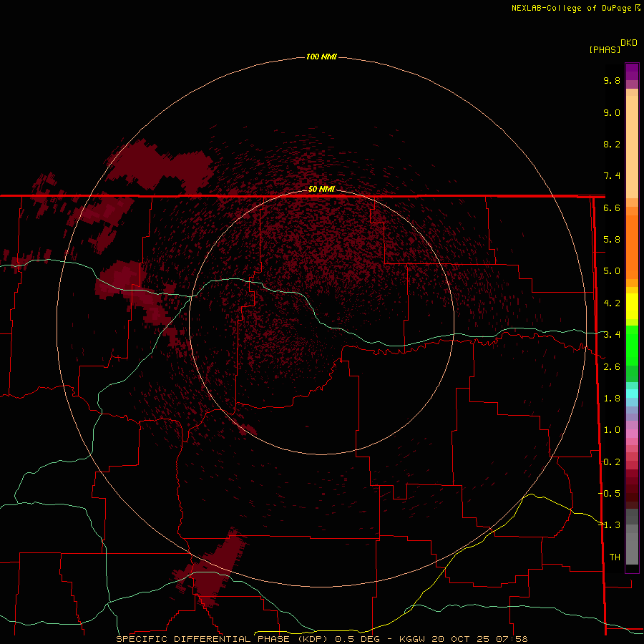Click the 8.2 value on the color scale
Viewport: 644px width, 644px height.
(x=612, y=144)
